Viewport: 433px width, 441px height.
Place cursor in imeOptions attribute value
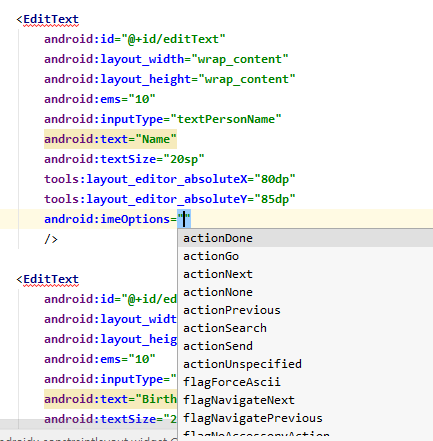click(x=184, y=219)
